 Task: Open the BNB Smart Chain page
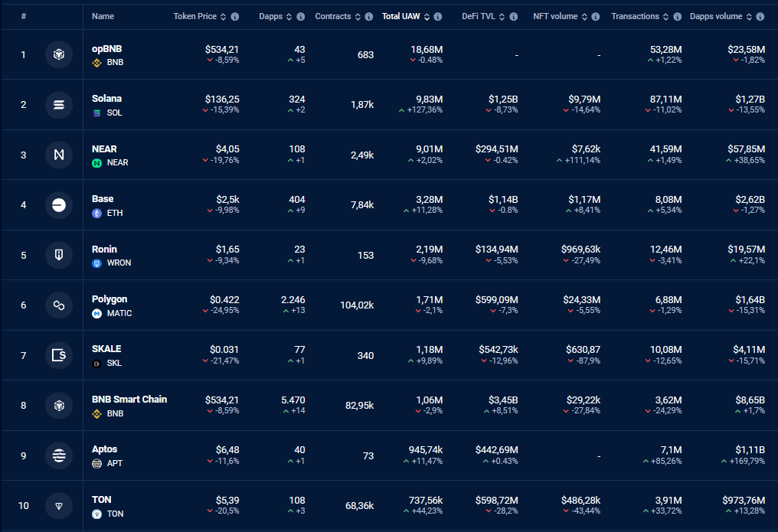pos(129,400)
